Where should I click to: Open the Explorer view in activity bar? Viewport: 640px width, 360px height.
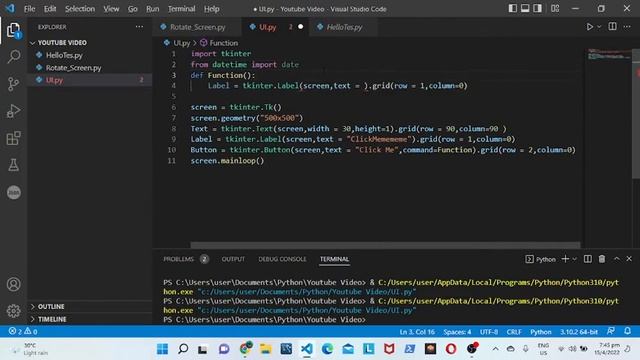(x=13, y=30)
